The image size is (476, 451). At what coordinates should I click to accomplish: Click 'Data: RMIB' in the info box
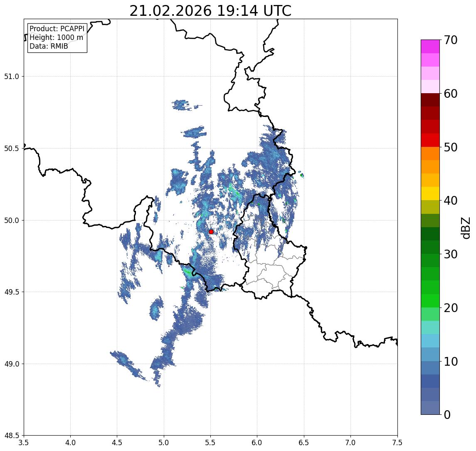(49, 46)
